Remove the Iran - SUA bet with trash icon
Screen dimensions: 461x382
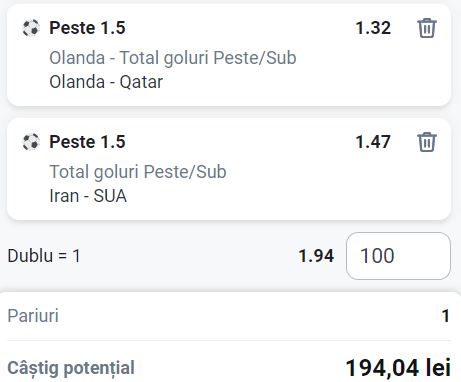coord(427,142)
